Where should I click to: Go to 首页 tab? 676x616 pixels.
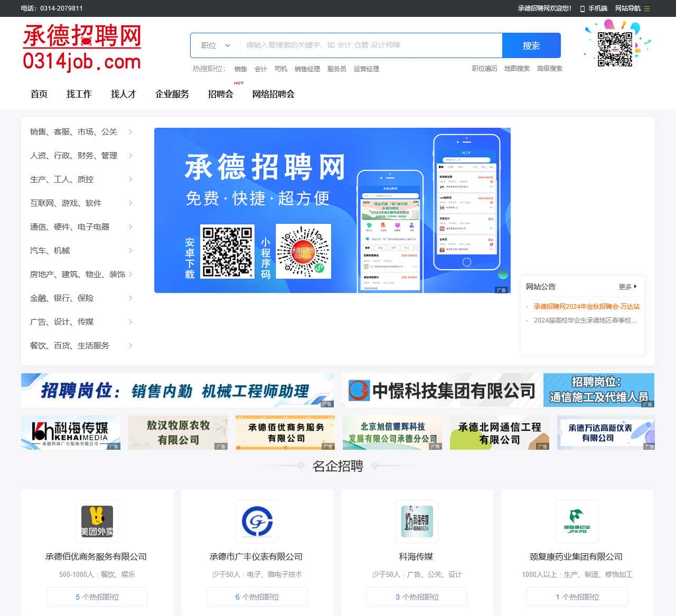click(x=39, y=94)
